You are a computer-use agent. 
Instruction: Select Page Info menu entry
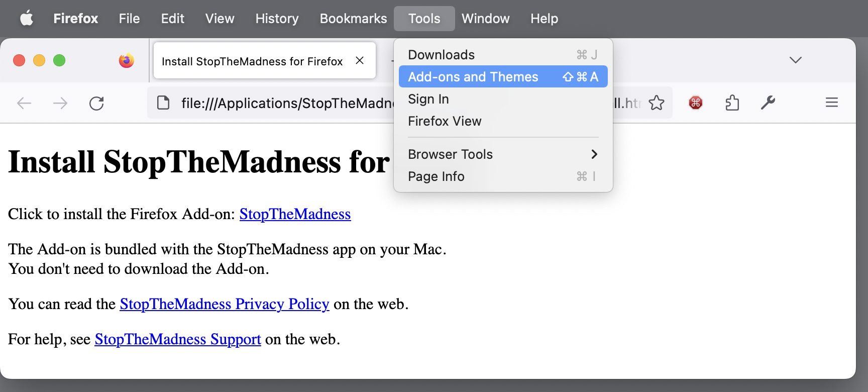[502, 176]
